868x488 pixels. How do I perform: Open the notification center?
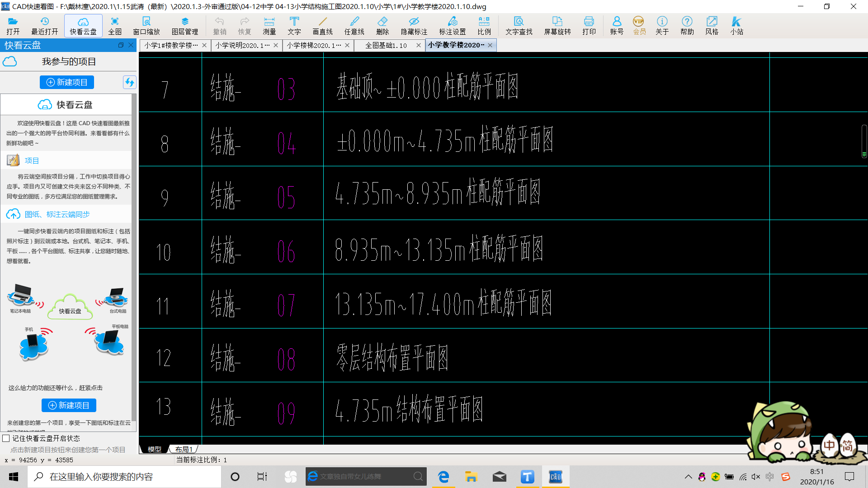coord(849,477)
